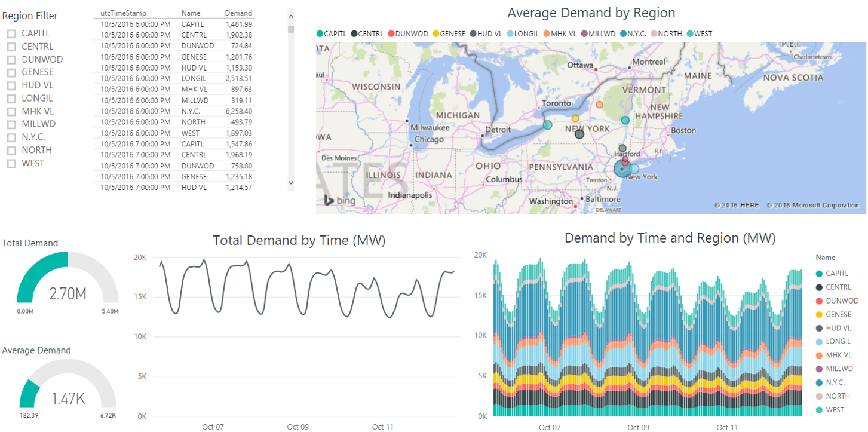Click the HUD VL dot in map legend

pos(473,34)
